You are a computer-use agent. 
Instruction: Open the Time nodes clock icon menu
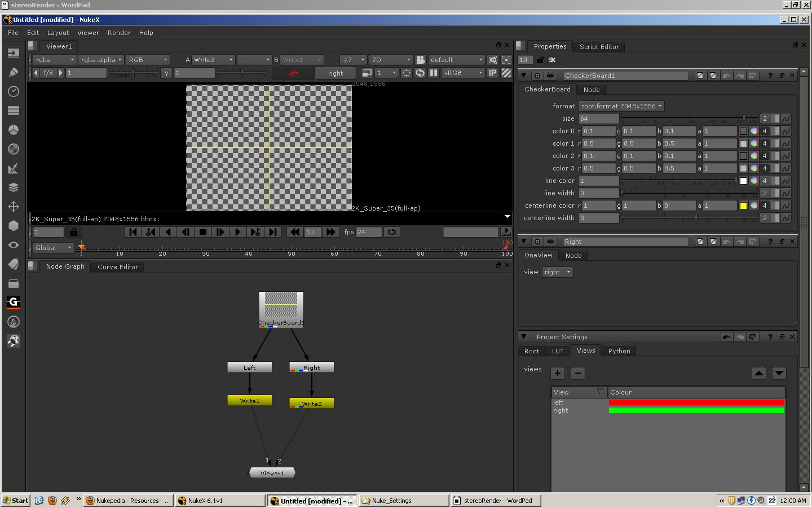14,91
